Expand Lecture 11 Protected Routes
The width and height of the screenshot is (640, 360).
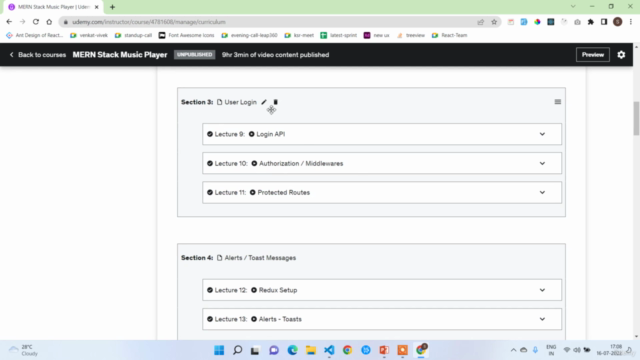[x=542, y=192]
